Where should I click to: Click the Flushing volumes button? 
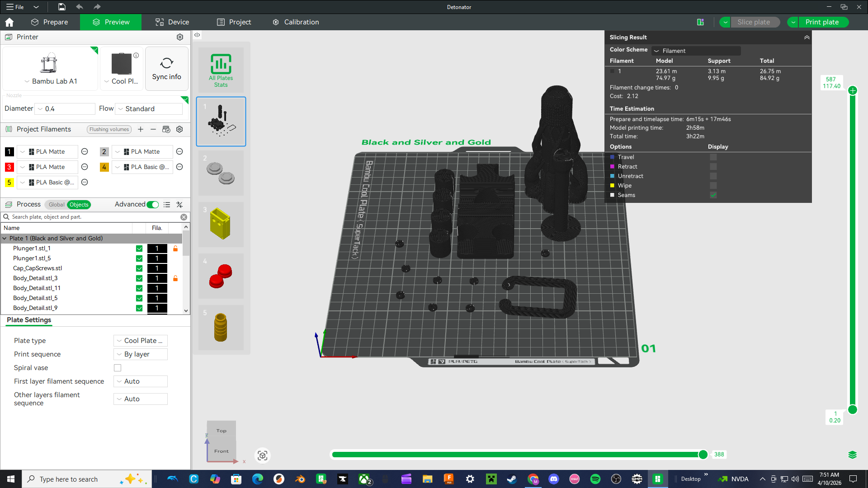coord(109,129)
